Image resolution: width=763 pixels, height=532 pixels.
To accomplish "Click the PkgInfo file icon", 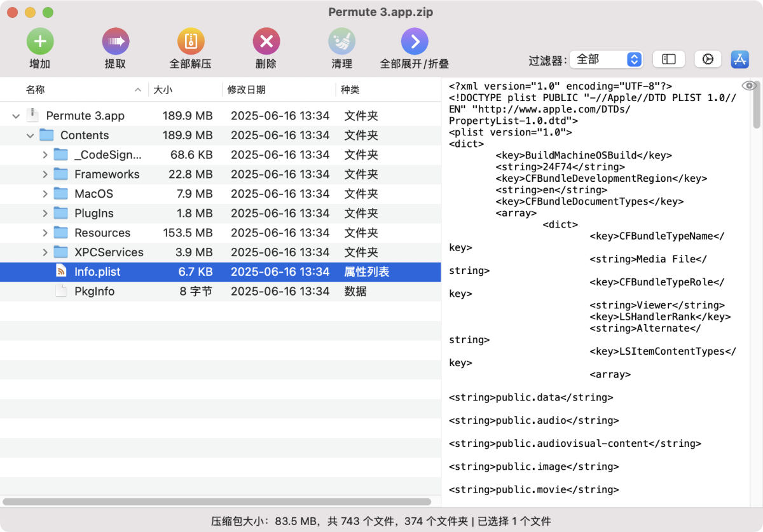I will coord(61,291).
